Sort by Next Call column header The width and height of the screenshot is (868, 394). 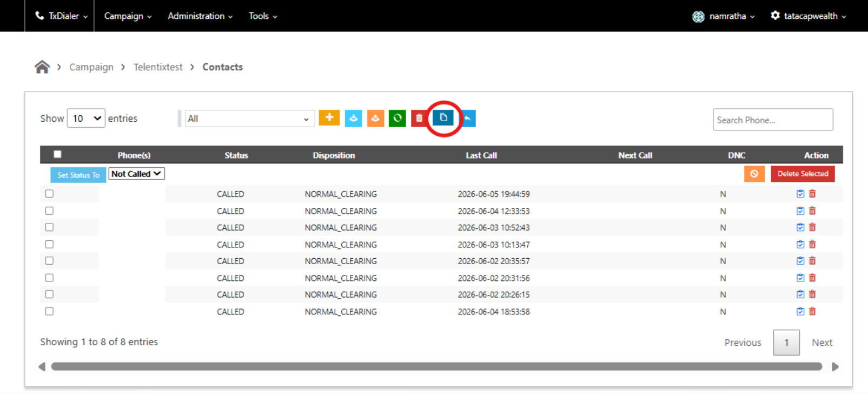635,155
